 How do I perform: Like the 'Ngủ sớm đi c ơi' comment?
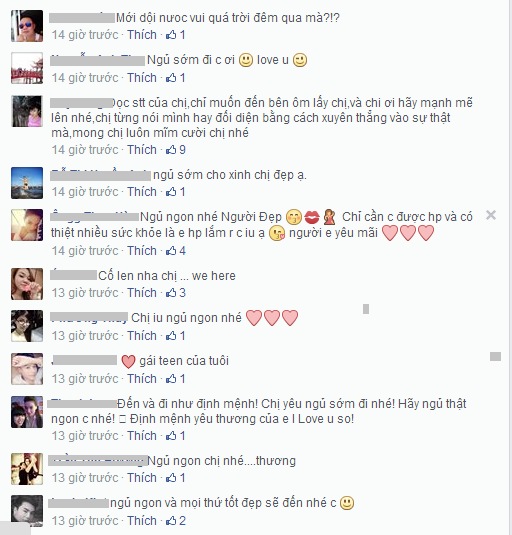[142, 78]
